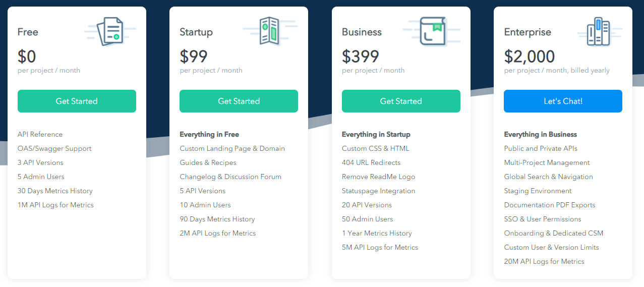This screenshot has height=287, width=644.
Task: Click the OAS/Swagger Support feature
Action: pos(54,149)
